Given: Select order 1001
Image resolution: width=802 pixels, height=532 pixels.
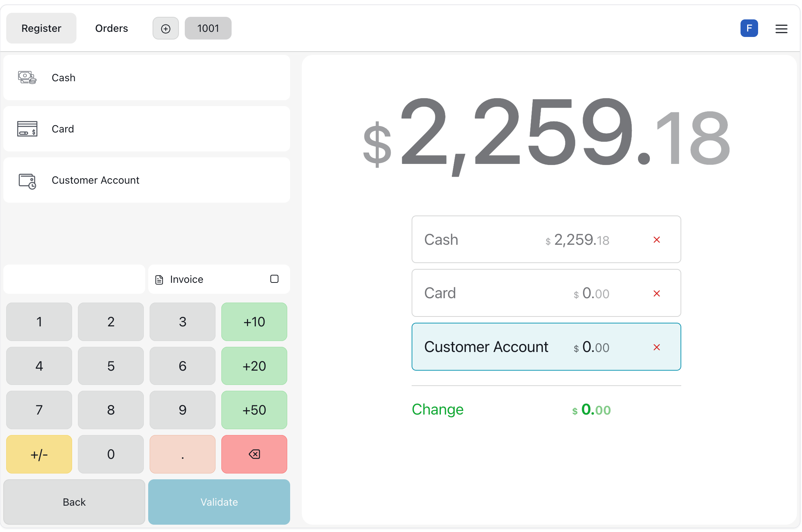Looking at the screenshot, I should [x=208, y=29].
